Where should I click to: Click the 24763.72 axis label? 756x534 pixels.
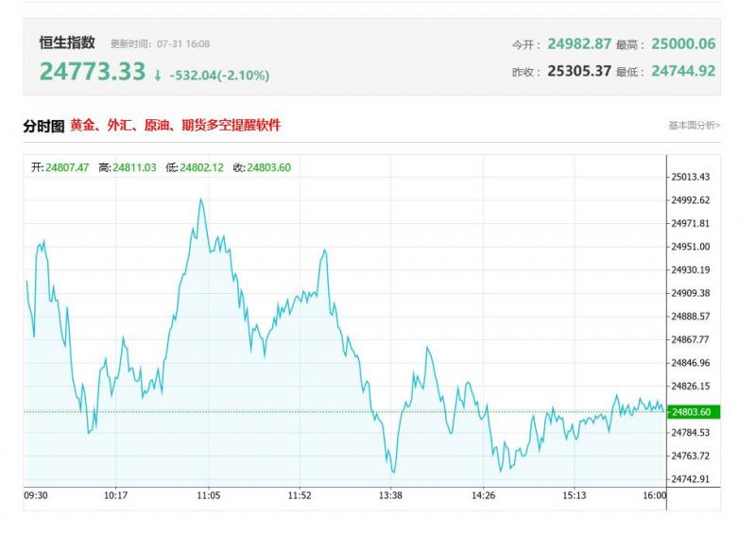pyautogui.click(x=691, y=456)
